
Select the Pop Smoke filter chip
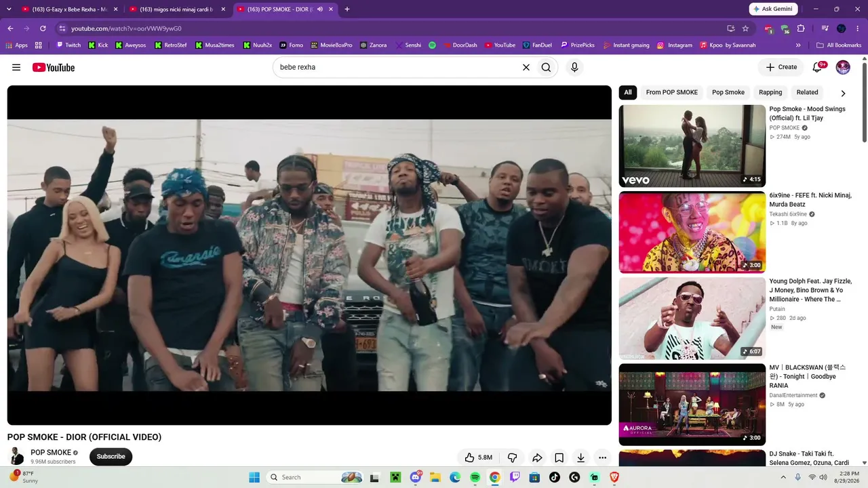(x=728, y=92)
